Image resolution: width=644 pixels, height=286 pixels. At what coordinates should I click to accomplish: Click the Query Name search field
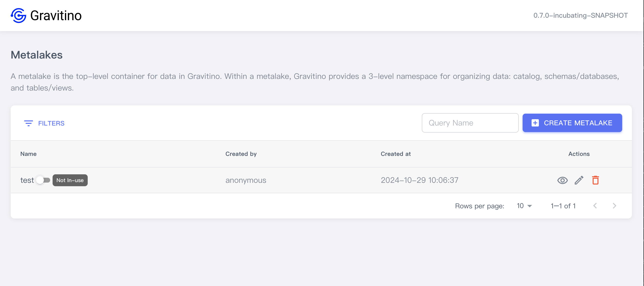[x=470, y=123]
